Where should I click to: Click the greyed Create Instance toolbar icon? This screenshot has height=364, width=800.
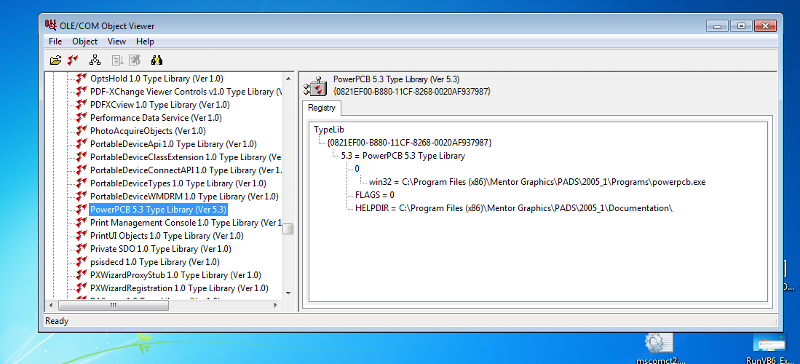click(118, 60)
